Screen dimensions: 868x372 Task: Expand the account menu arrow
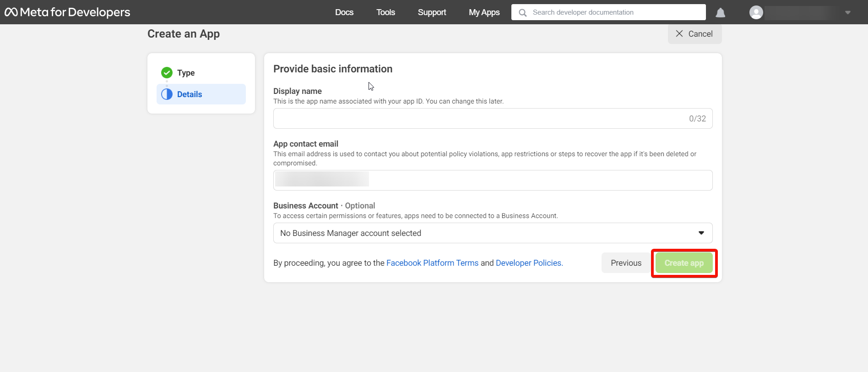point(847,13)
